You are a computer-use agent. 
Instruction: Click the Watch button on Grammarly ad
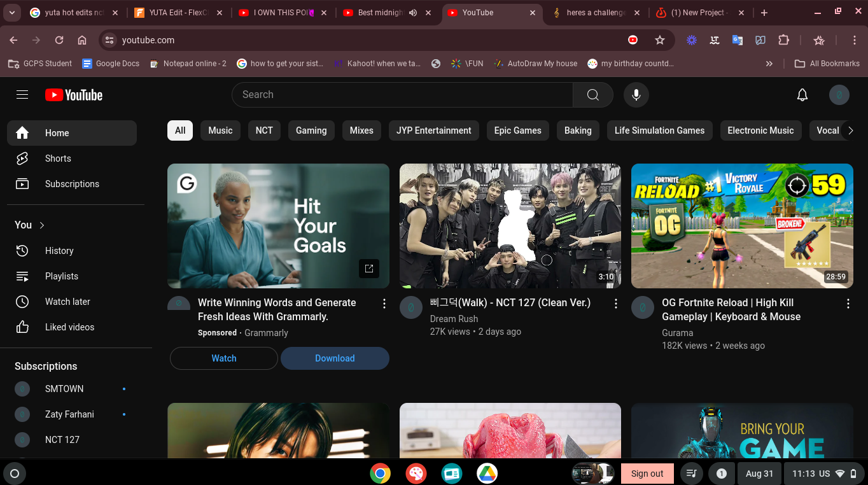[x=224, y=358]
